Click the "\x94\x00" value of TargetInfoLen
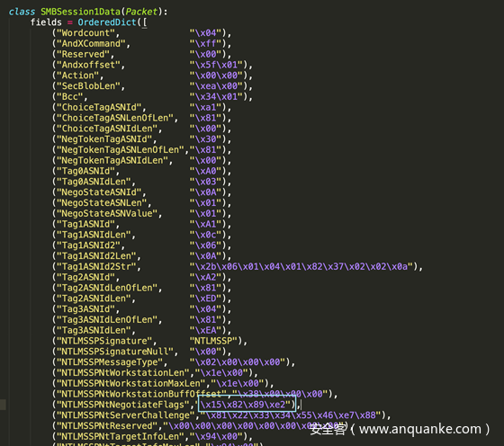The height and width of the screenshot is (446, 504). point(217,436)
